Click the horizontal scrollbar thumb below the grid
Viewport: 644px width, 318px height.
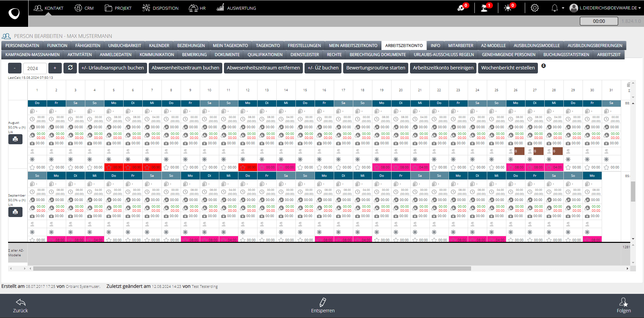(x=252, y=268)
